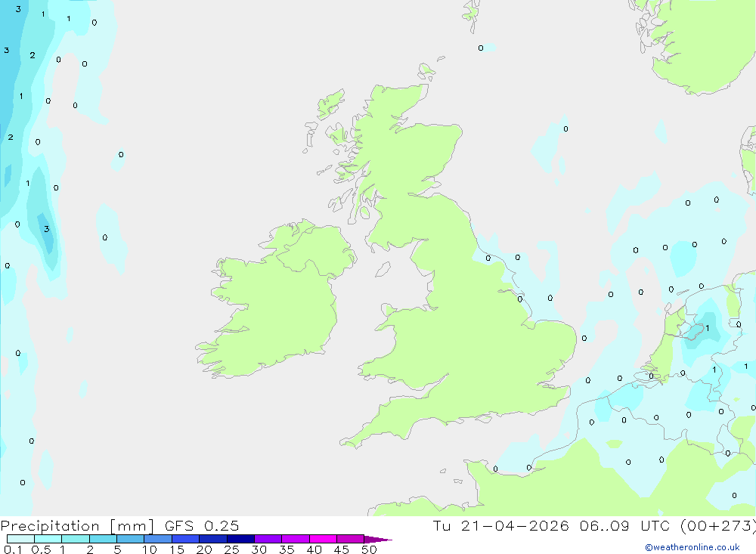Click the '50' legend scale label
Viewport: 756px width, 554px height.
pyautogui.click(x=370, y=549)
